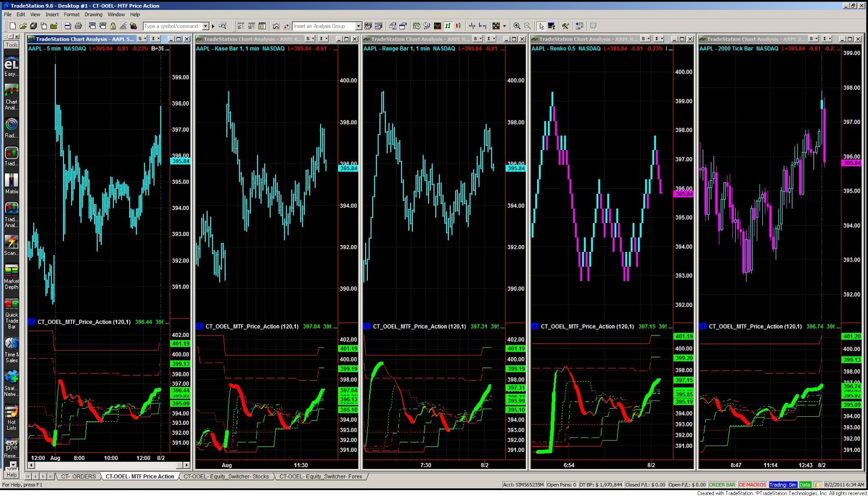This screenshot has width=868, height=496.
Task: Open Research from the side shortcut bar
Action: 11,449
